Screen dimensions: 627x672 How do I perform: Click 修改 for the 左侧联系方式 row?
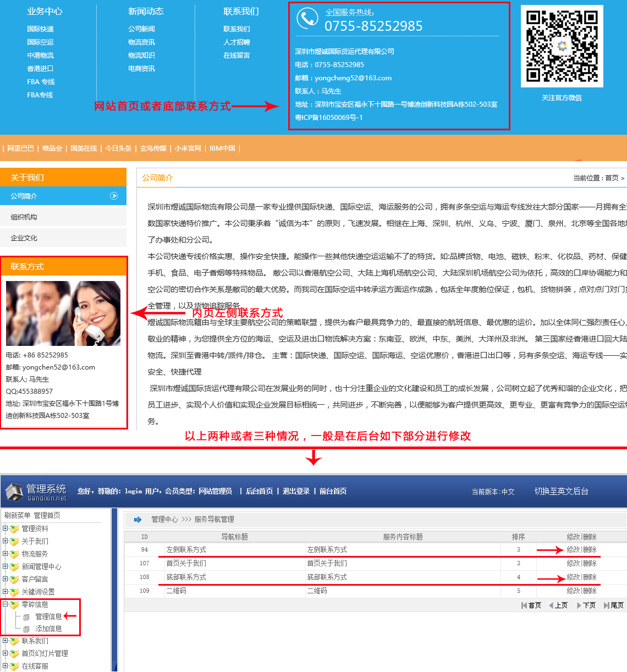[573, 549]
